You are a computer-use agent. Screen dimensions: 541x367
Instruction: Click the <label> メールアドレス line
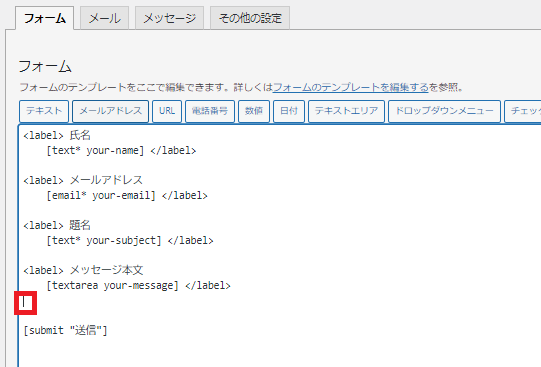(83, 180)
